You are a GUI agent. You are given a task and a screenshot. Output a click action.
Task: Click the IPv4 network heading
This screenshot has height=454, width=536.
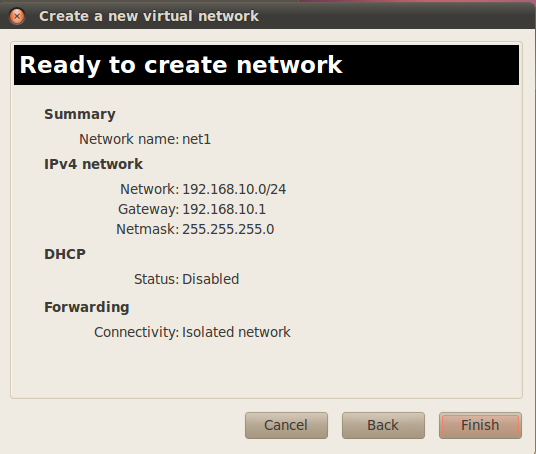(x=93, y=164)
